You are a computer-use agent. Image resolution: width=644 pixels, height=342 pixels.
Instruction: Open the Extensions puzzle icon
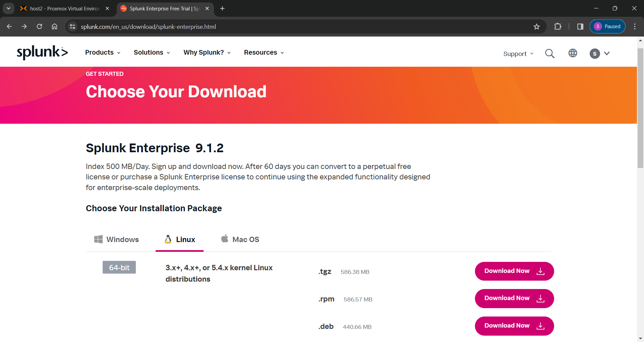[x=558, y=26]
